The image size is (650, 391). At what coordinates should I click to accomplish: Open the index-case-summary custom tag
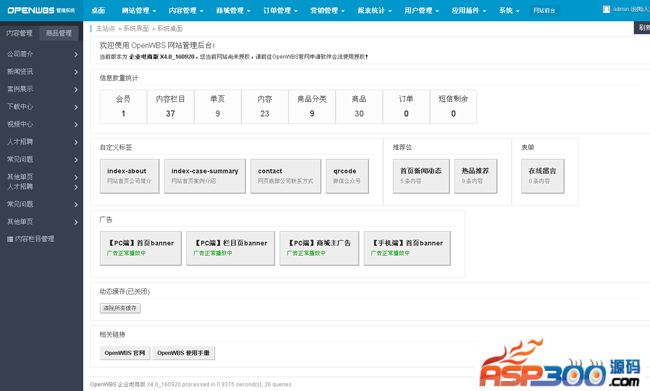coord(205,176)
